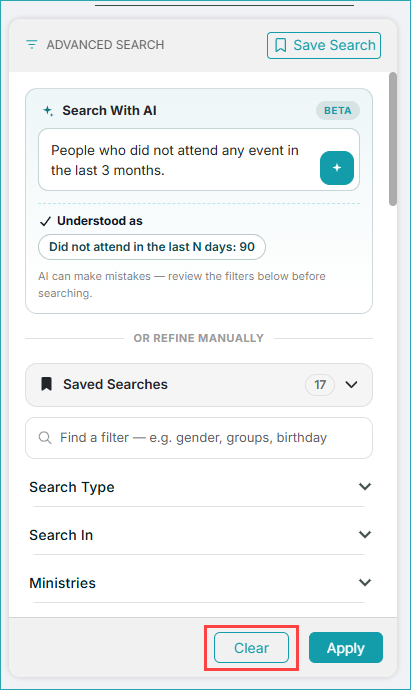Image resolution: width=411 pixels, height=690 pixels.
Task: Click the sparkle icon beside Search With AI
Action: coord(48,111)
